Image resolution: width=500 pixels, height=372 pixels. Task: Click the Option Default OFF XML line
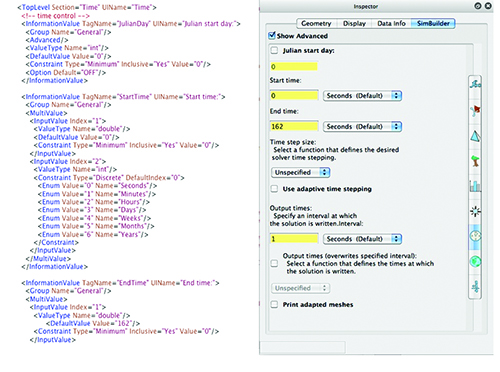(66, 72)
